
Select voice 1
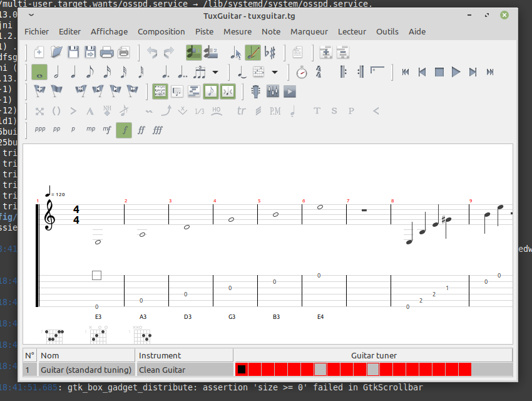(x=194, y=52)
